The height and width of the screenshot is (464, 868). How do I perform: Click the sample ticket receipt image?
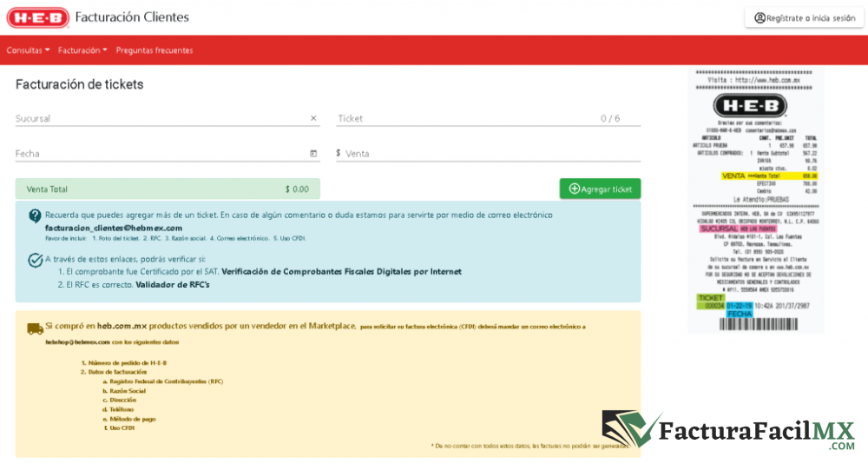pyautogui.click(x=756, y=201)
